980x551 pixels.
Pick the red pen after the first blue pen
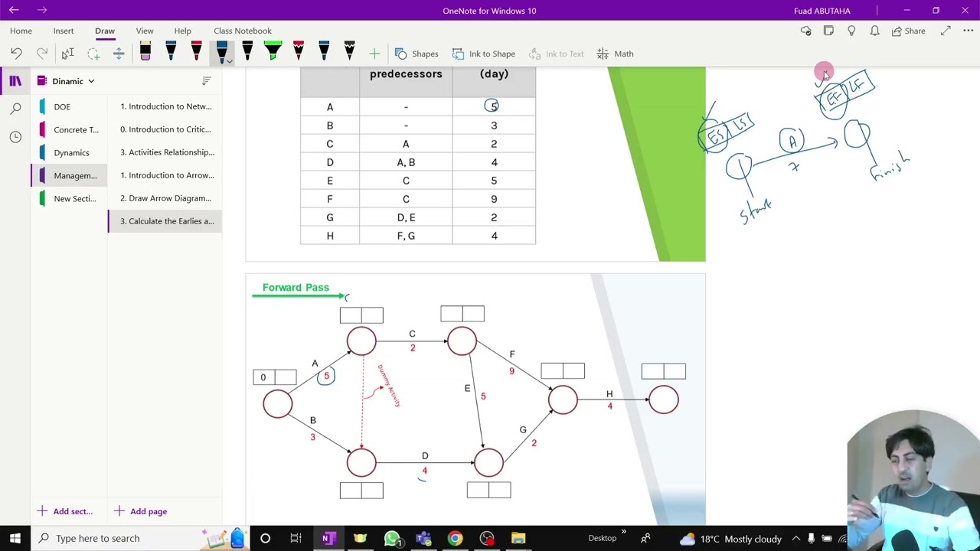pos(196,52)
